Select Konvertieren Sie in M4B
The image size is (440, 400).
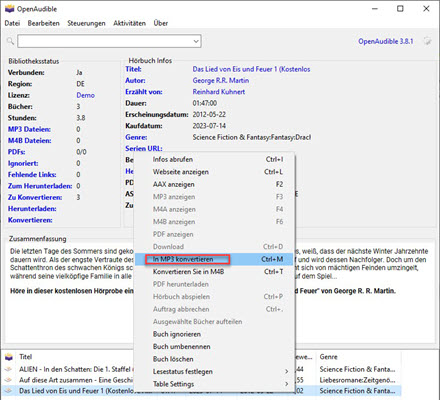[x=214, y=272]
